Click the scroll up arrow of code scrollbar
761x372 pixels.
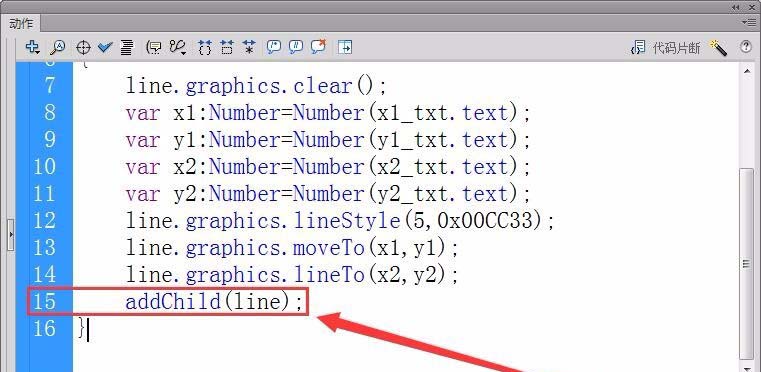tap(747, 72)
